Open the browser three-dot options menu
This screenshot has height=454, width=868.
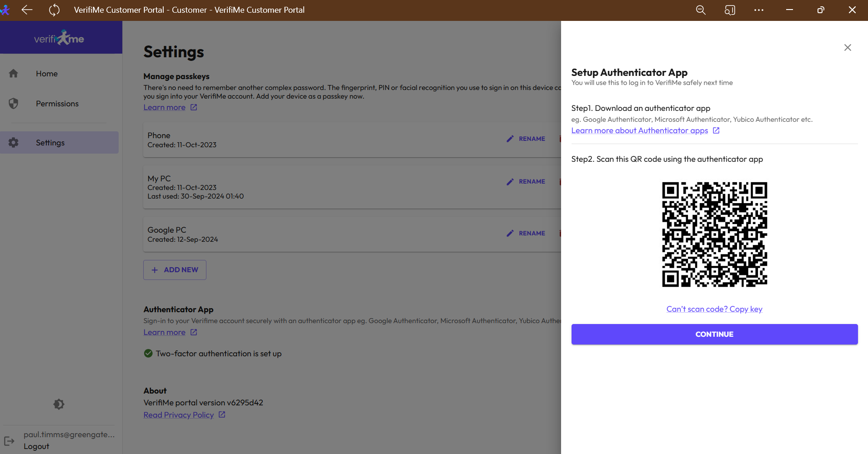tap(758, 10)
